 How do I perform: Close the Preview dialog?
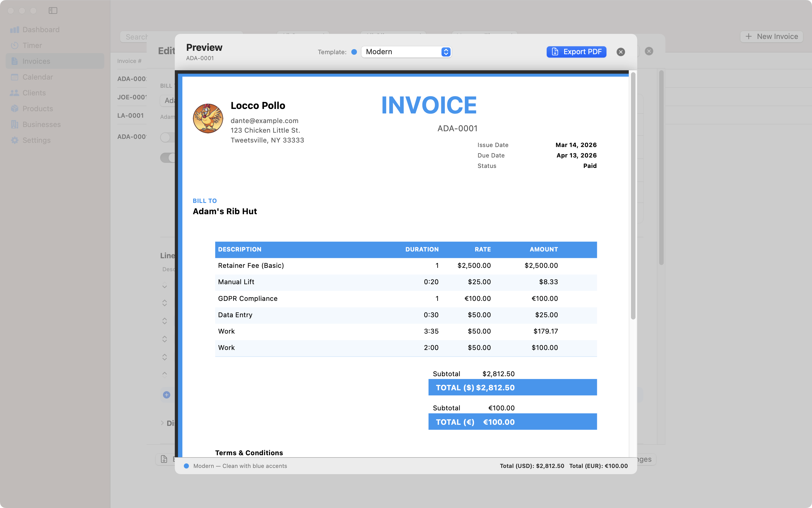[621, 52]
